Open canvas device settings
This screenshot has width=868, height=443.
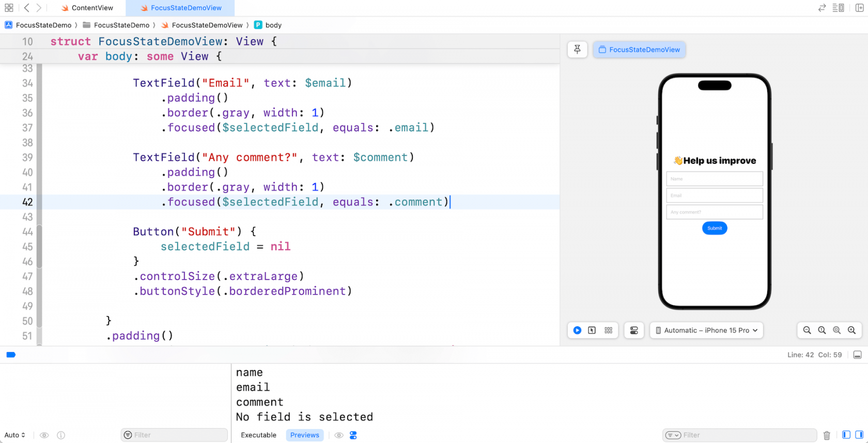point(634,330)
